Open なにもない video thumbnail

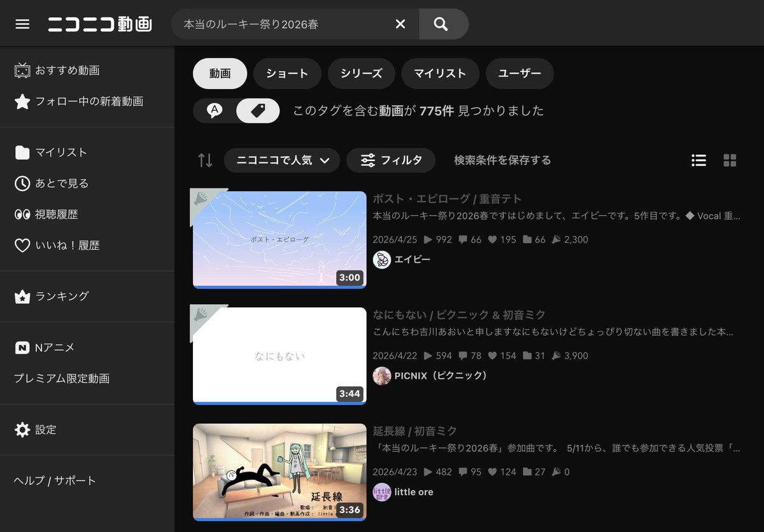pyautogui.click(x=279, y=356)
